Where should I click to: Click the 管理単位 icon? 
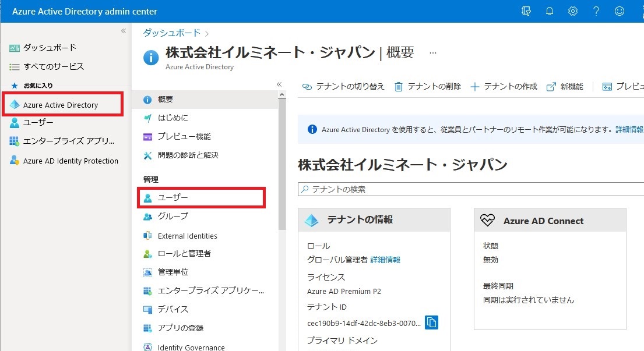[147, 272]
